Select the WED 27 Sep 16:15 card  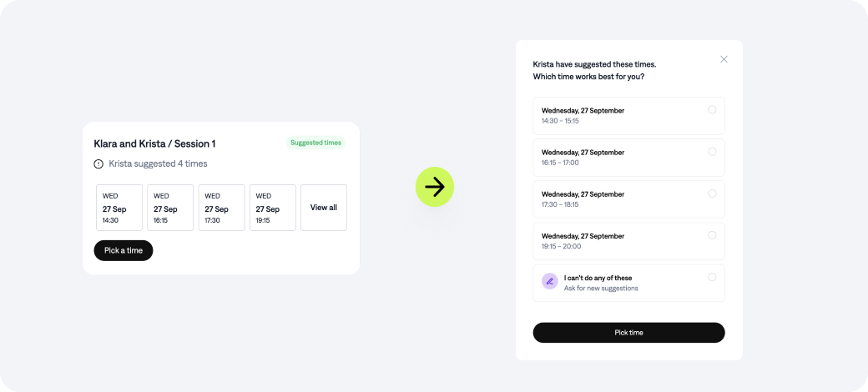(x=170, y=208)
